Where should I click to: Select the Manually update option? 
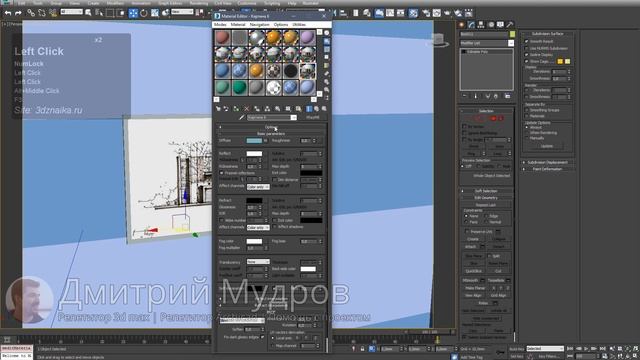tap(527, 138)
